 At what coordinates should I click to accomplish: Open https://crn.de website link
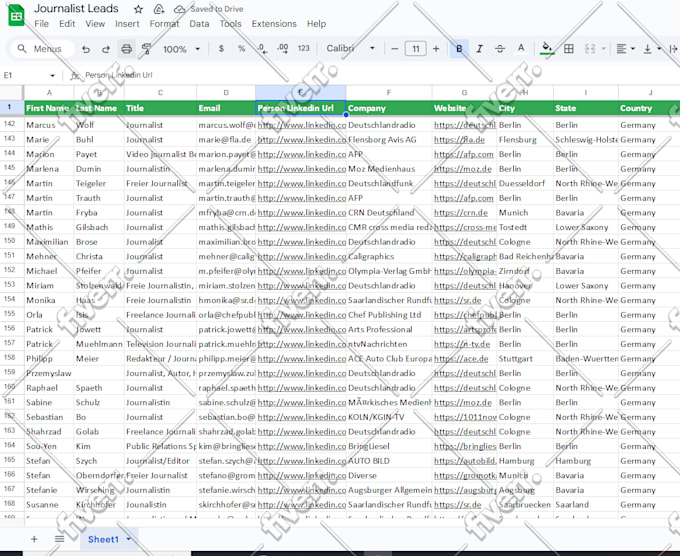tap(461, 213)
